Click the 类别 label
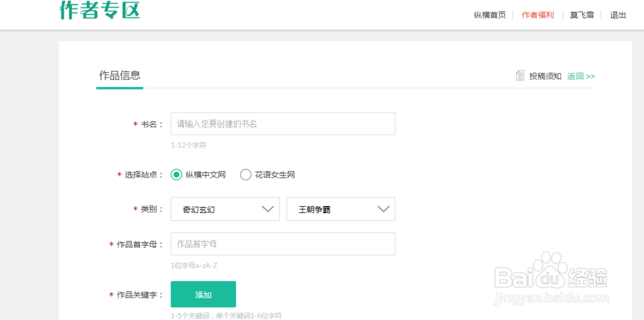644x320 pixels. [148, 209]
